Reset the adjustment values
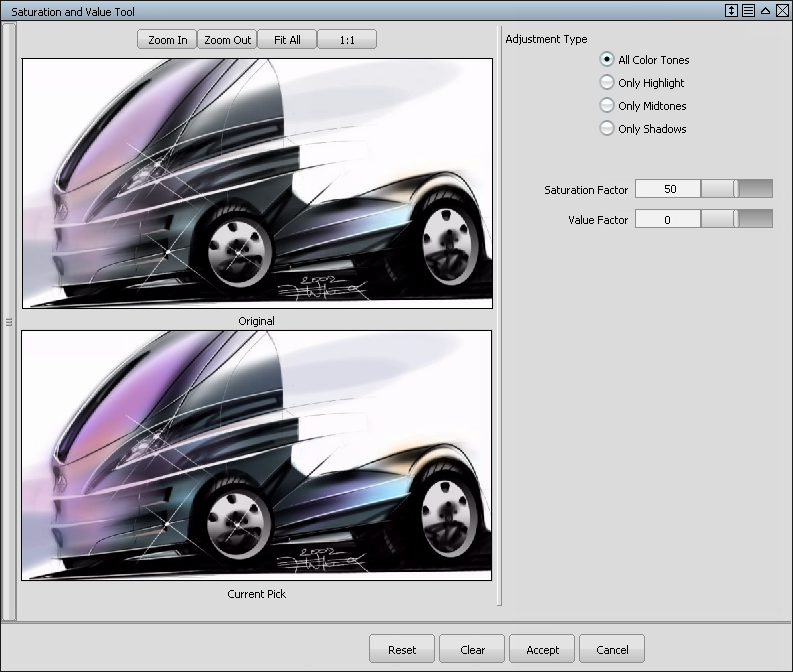The height and width of the screenshot is (672, 793). point(402,649)
